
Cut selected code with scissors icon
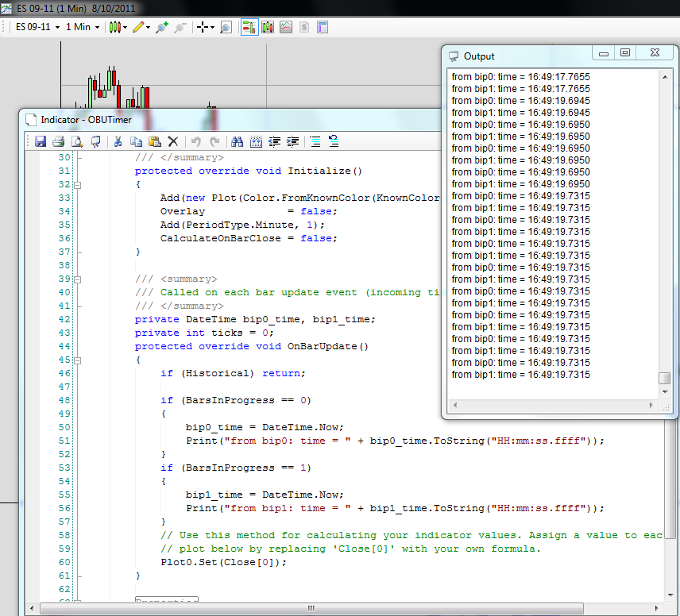pyautogui.click(x=118, y=142)
